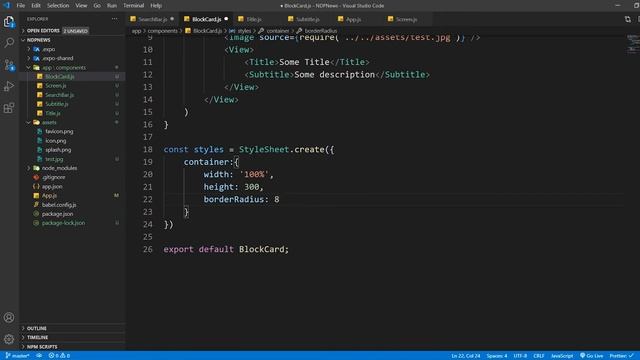This screenshot has width=640, height=360.
Task: Open the Run and Debug view
Action: click(9, 86)
